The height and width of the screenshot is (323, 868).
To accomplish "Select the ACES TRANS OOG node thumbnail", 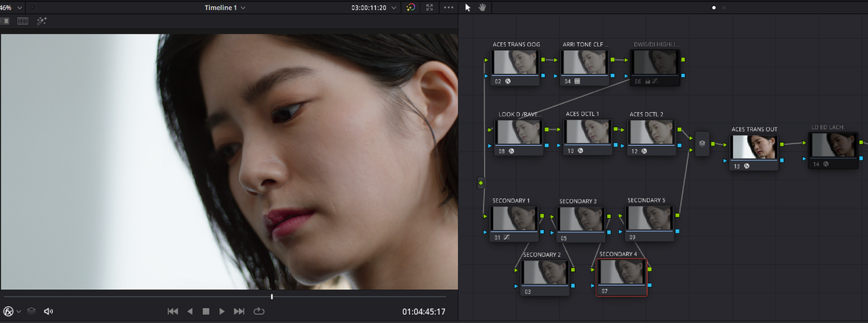I will (x=515, y=62).
